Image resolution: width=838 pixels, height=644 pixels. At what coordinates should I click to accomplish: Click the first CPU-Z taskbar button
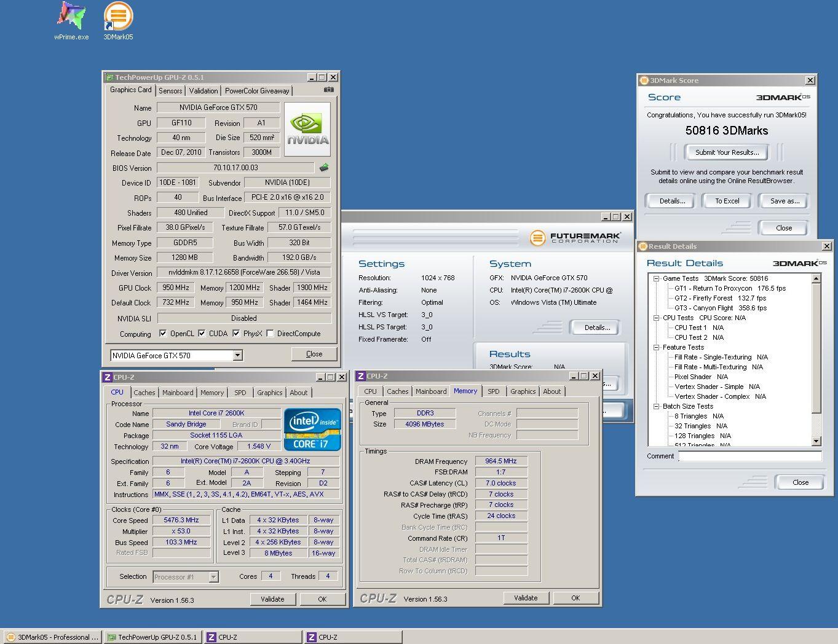click(253, 637)
